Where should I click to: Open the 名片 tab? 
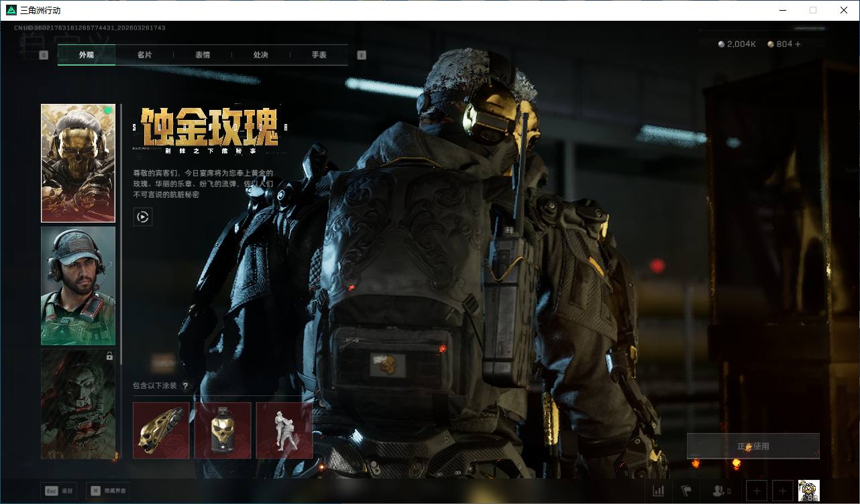coord(144,55)
